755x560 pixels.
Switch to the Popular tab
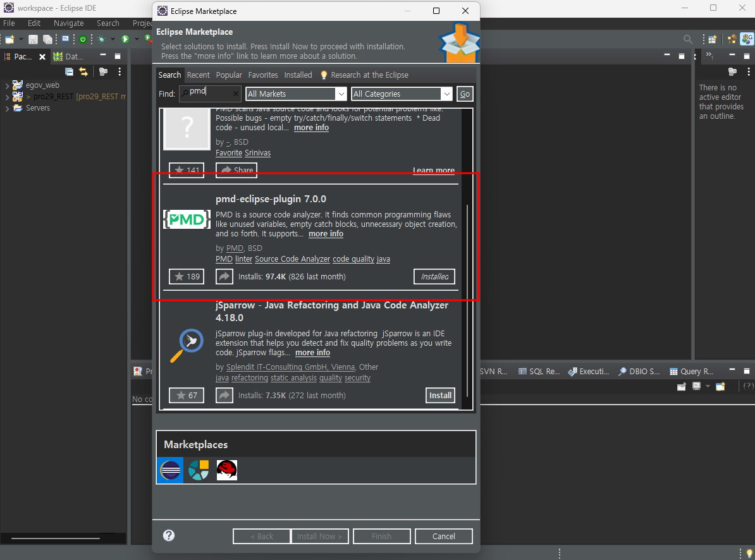229,75
